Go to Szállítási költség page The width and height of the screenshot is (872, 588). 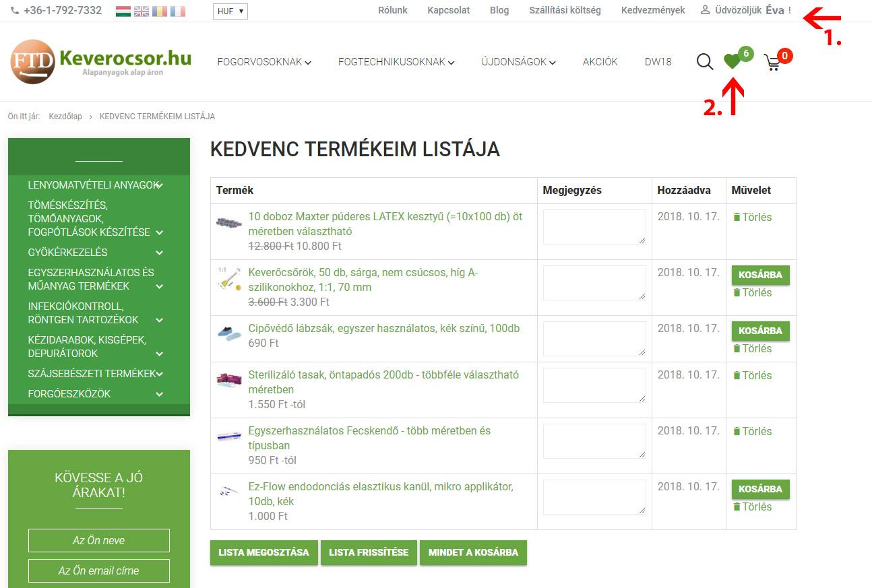(x=565, y=10)
